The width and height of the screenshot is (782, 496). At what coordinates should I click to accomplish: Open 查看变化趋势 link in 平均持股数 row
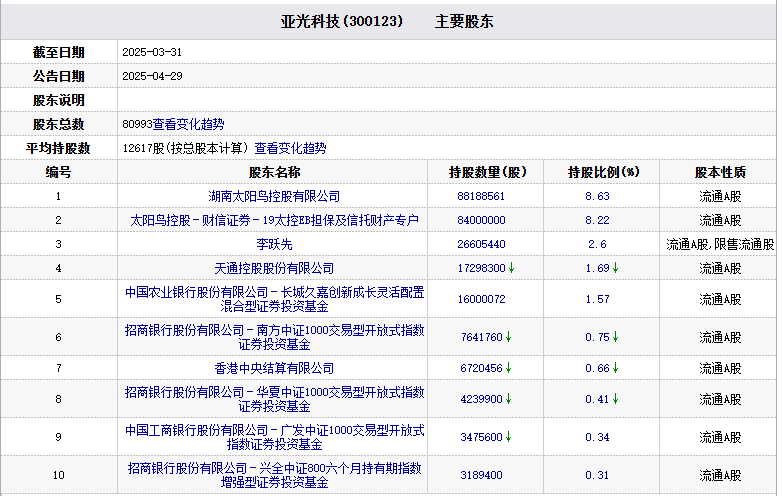point(290,148)
